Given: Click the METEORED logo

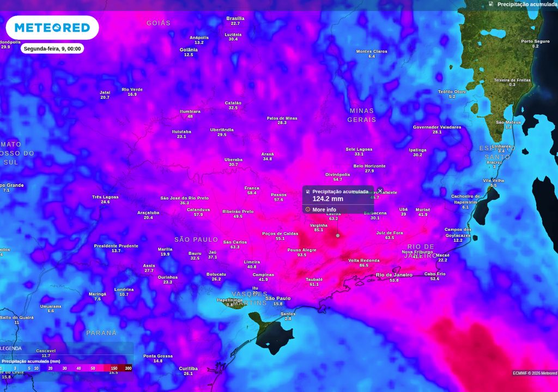Looking at the screenshot, I should (52, 27).
